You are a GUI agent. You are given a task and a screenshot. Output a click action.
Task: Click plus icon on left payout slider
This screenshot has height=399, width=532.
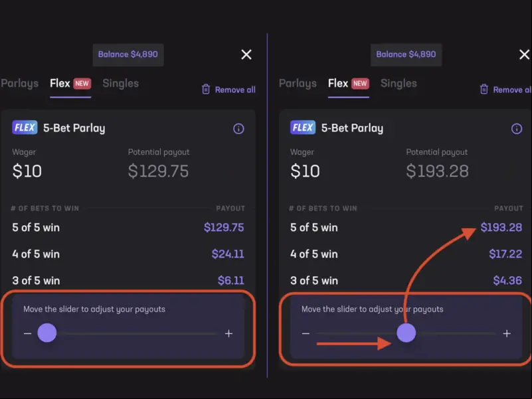click(228, 333)
